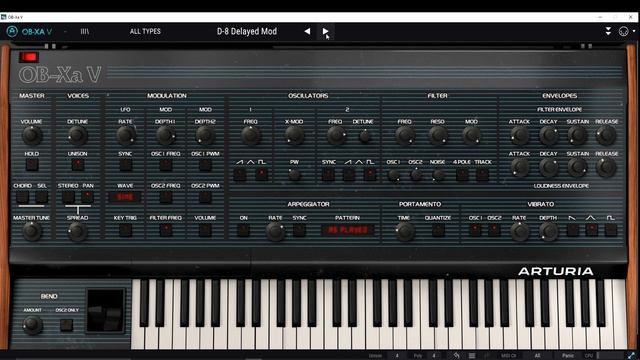Open the LFO WAVE display showing SINE

(x=125, y=197)
